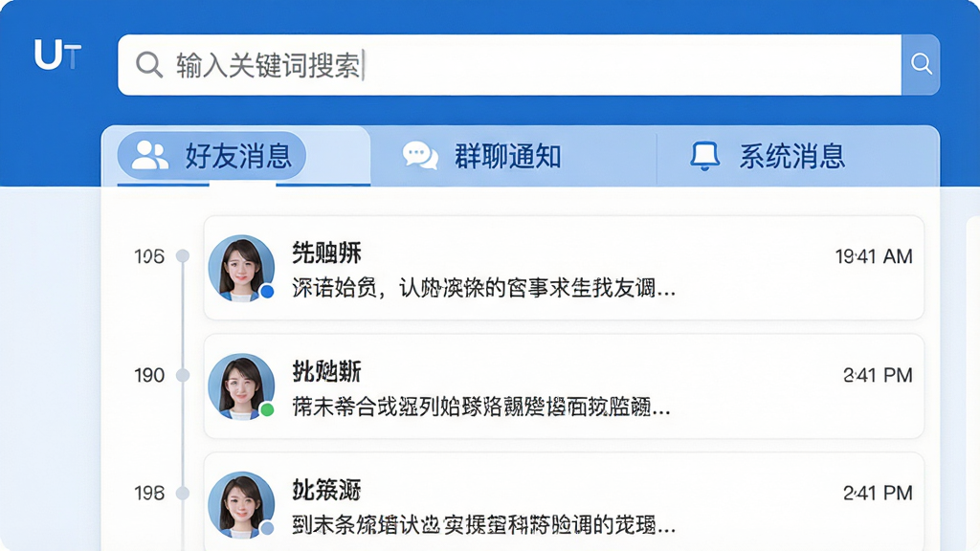Click the avatar with the green status dot
This screenshot has height=551, width=980.
tap(241, 386)
